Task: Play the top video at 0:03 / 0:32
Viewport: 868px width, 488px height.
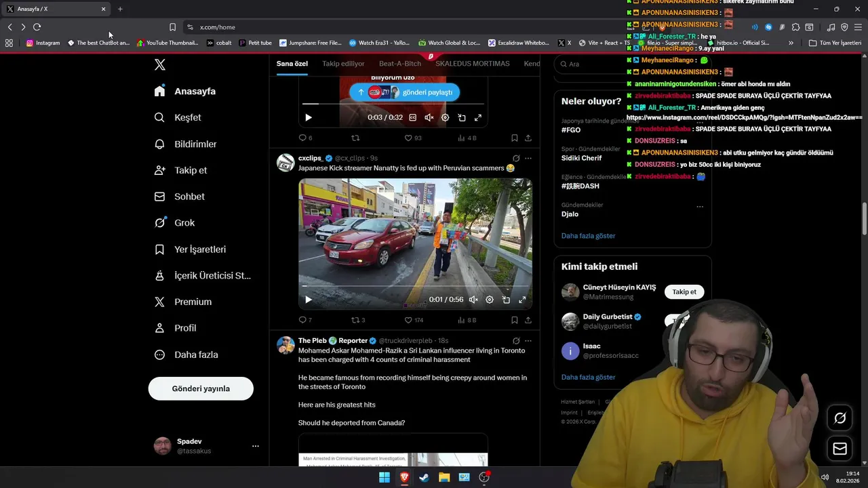Action: coord(309,117)
